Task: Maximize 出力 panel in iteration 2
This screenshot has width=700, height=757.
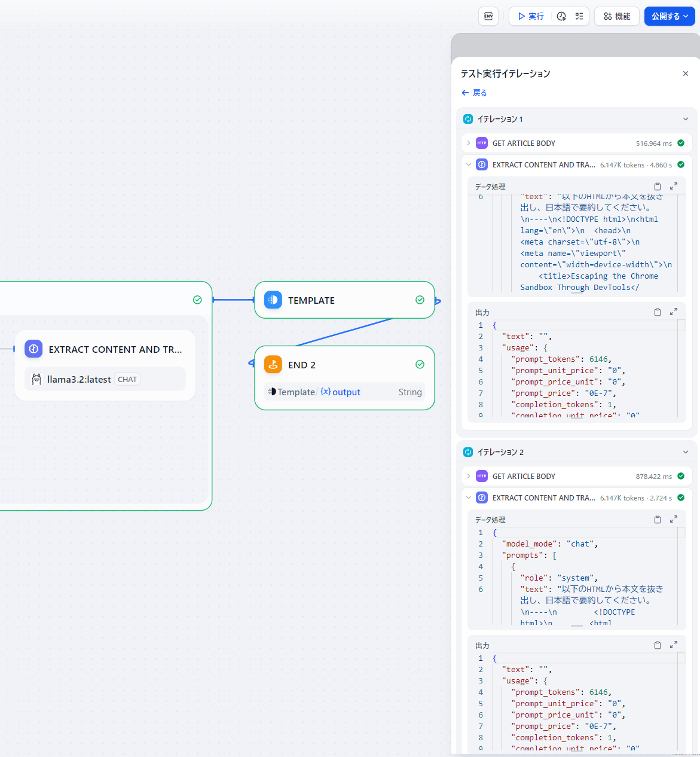Action: click(x=674, y=645)
